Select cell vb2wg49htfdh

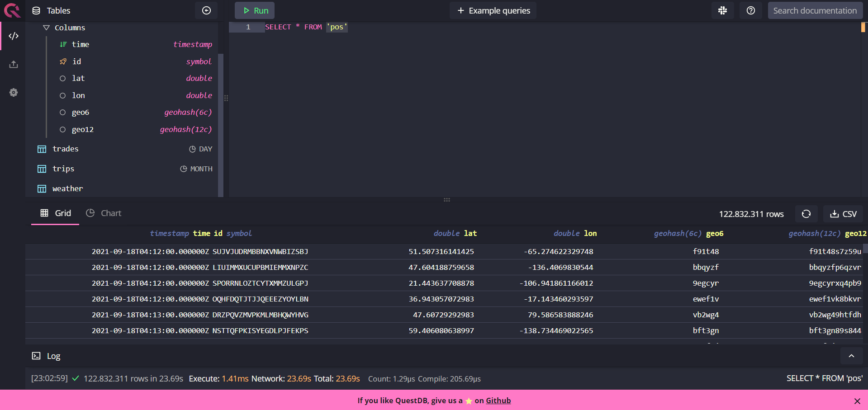(x=835, y=315)
